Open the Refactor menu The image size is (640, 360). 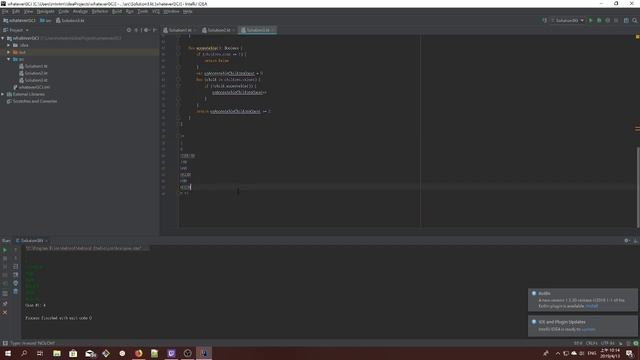click(x=100, y=12)
